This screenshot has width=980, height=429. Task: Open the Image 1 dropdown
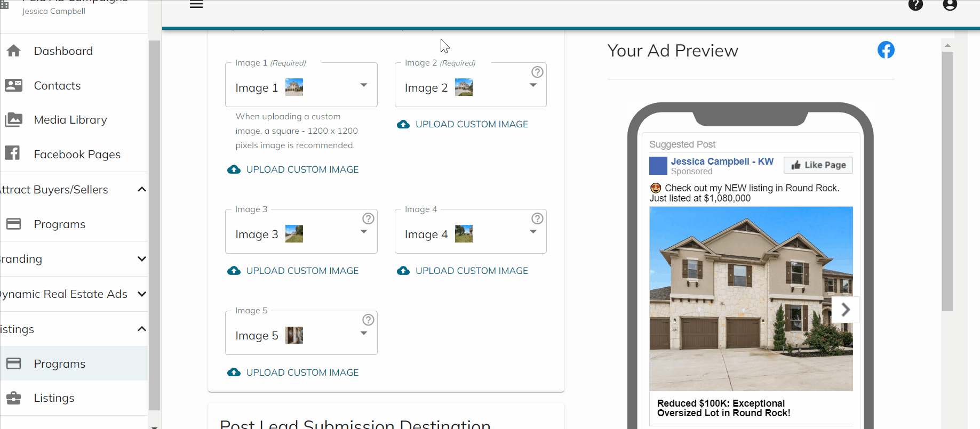301,85
